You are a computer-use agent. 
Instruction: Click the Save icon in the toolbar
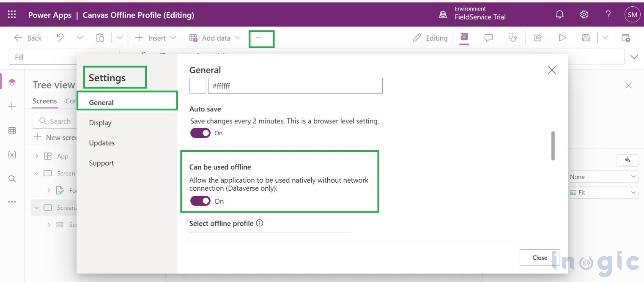[586, 38]
